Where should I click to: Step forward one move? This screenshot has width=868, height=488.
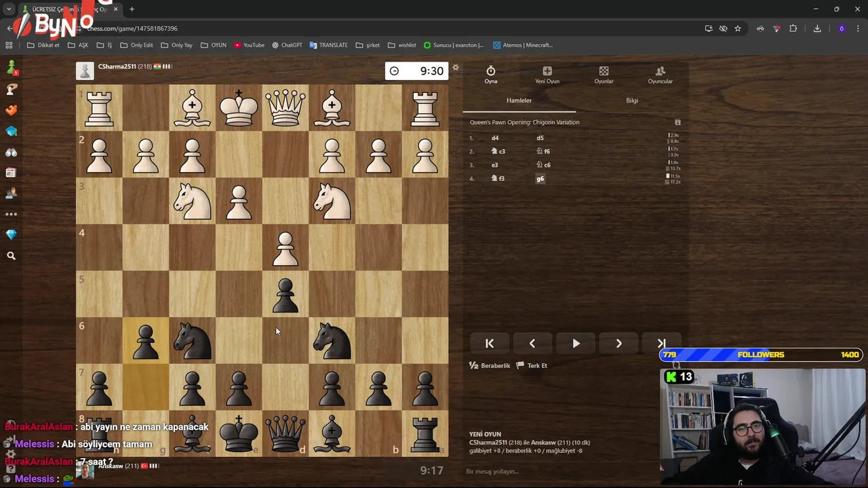(618, 344)
